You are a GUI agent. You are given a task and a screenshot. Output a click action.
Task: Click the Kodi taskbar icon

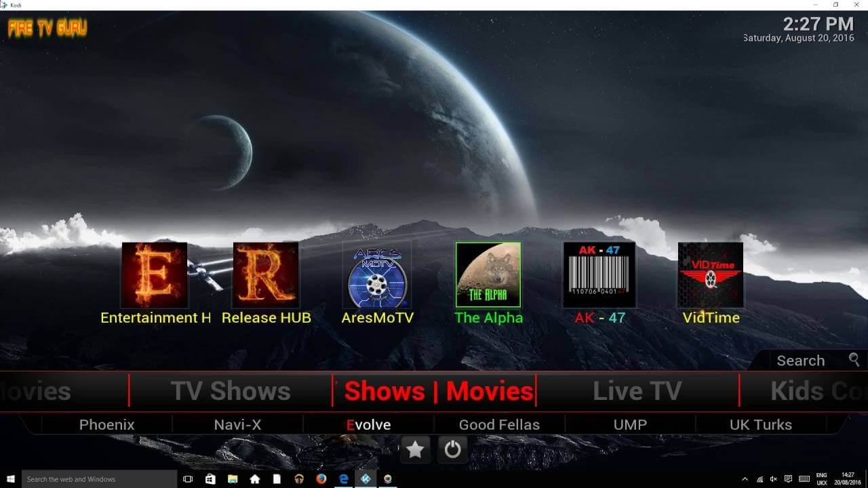coord(366,479)
